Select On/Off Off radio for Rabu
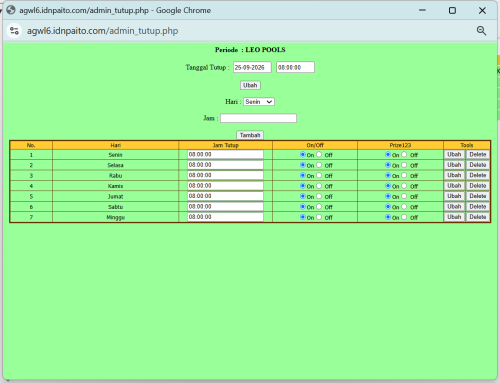The height and width of the screenshot is (383, 500). (x=319, y=175)
